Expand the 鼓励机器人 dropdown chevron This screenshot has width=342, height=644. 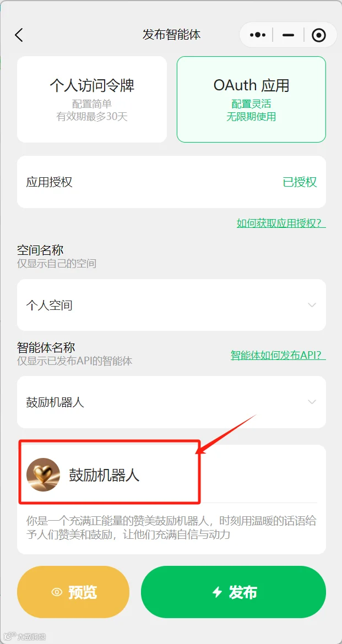coord(312,402)
